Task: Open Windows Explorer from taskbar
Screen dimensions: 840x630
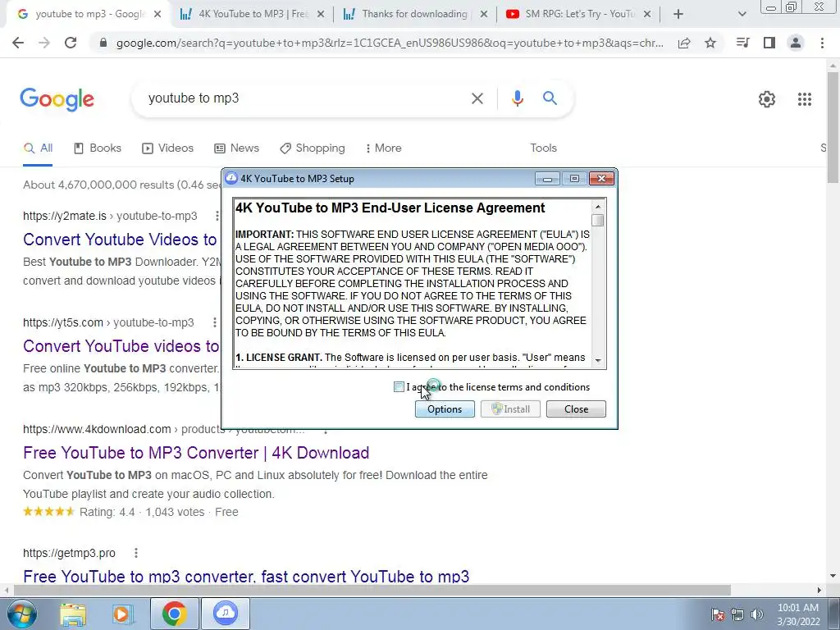Action: (73, 614)
